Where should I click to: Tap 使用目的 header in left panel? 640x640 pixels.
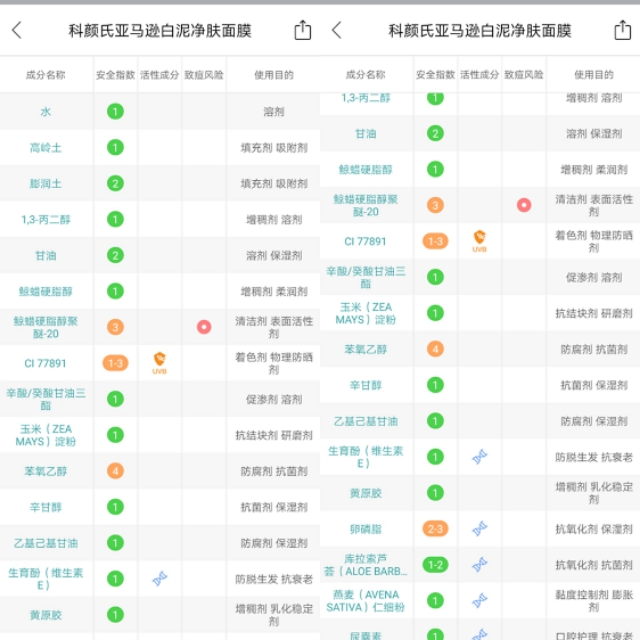tap(274, 75)
